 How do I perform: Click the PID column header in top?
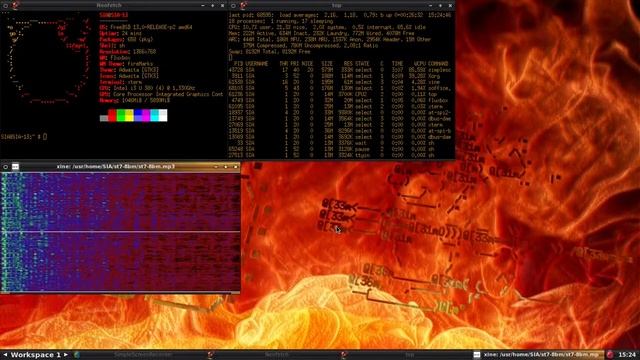pos(238,64)
